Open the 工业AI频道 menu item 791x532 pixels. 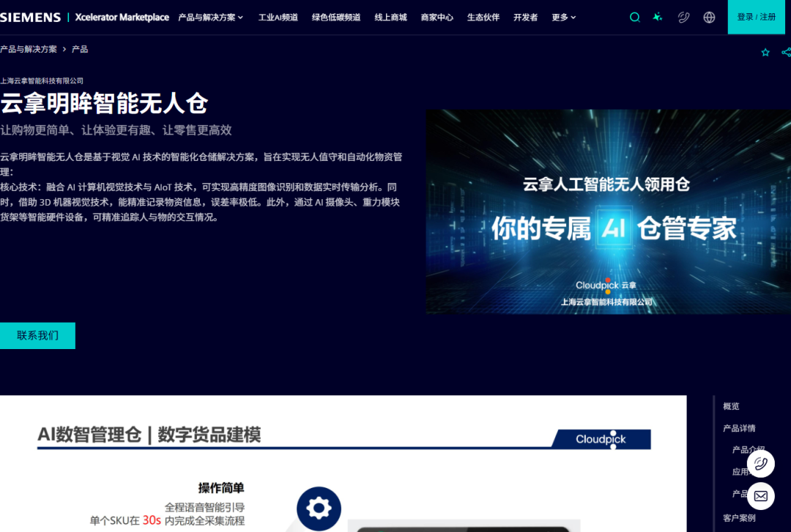pos(278,17)
